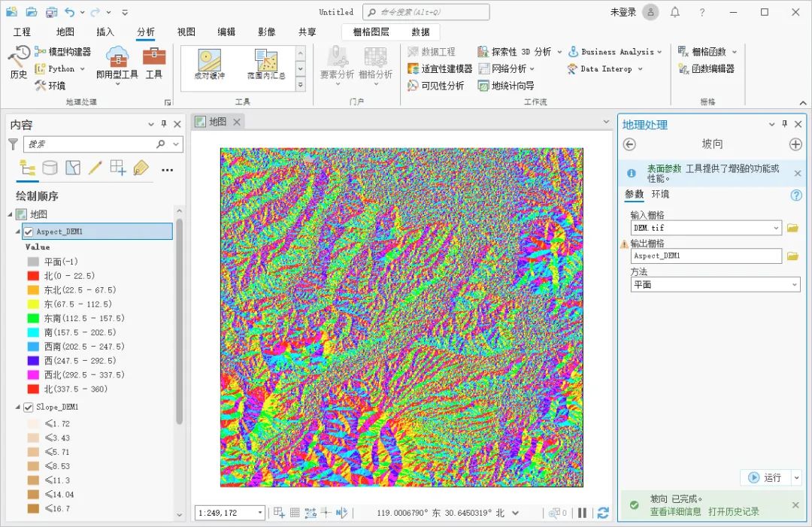The image size is (812, 527).
Task: Open Geoprocessing tool help
Action: point(796,195)
